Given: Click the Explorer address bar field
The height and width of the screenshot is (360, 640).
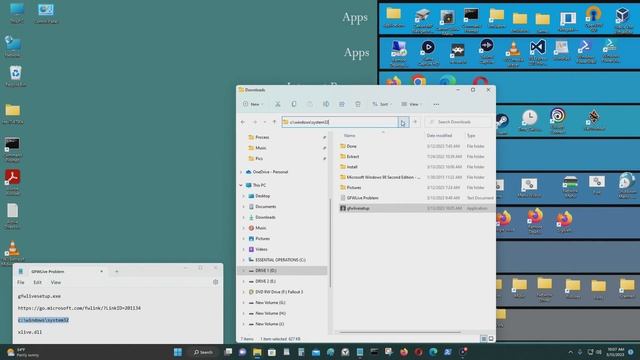Looking at the screenshot, I should [340, 122].
